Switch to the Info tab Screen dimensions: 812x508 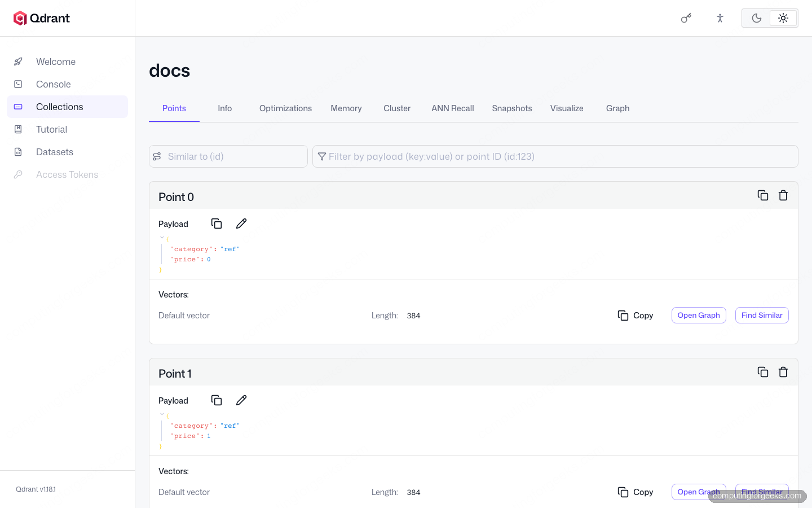tap(225, 108)
